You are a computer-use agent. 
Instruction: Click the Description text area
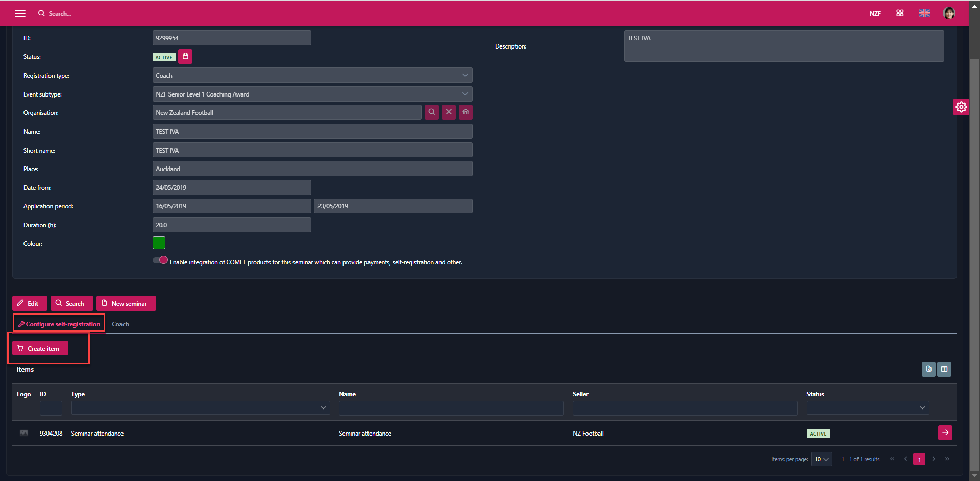[x=784, y=46]
